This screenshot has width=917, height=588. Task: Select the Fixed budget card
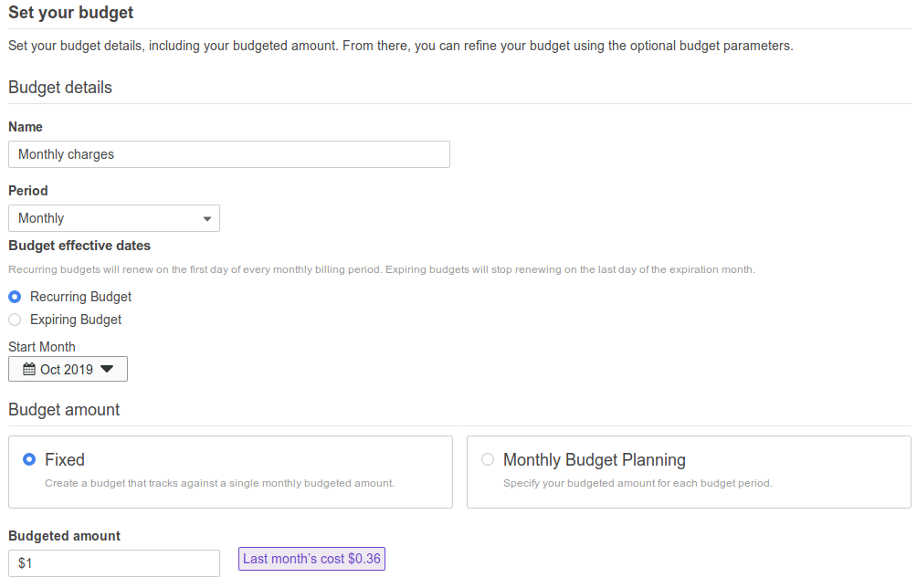[230, 472]
